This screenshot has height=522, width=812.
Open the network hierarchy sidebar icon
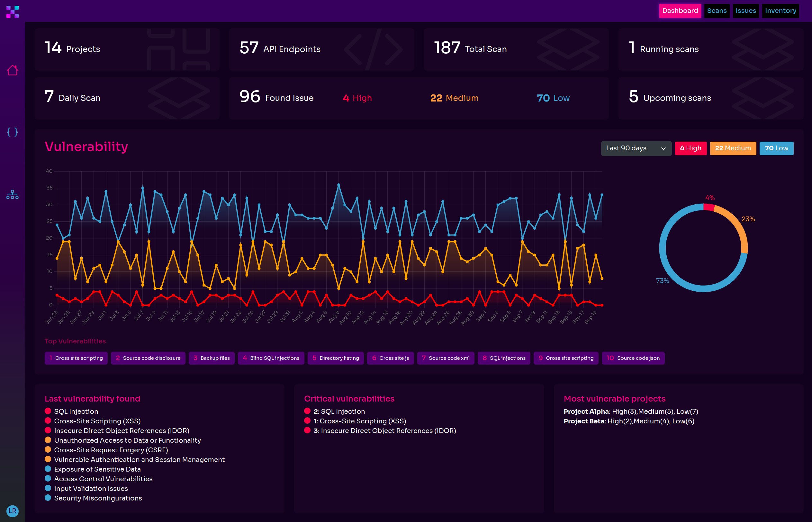coord(13,195)
